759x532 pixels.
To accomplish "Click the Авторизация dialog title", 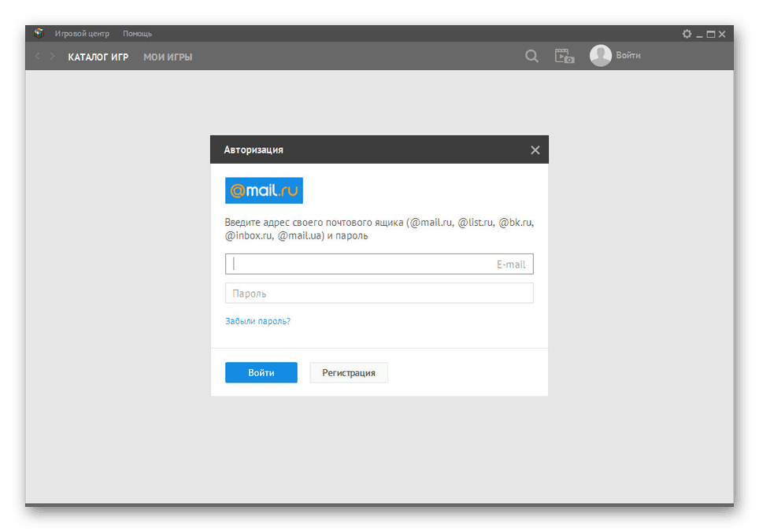I will [254, 150].
